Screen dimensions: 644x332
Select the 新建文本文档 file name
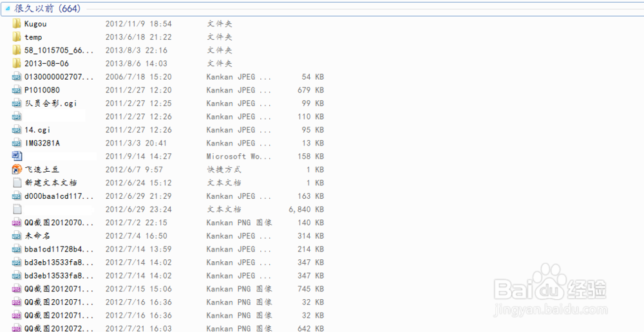pyautogui.click(x=51, y=183)
